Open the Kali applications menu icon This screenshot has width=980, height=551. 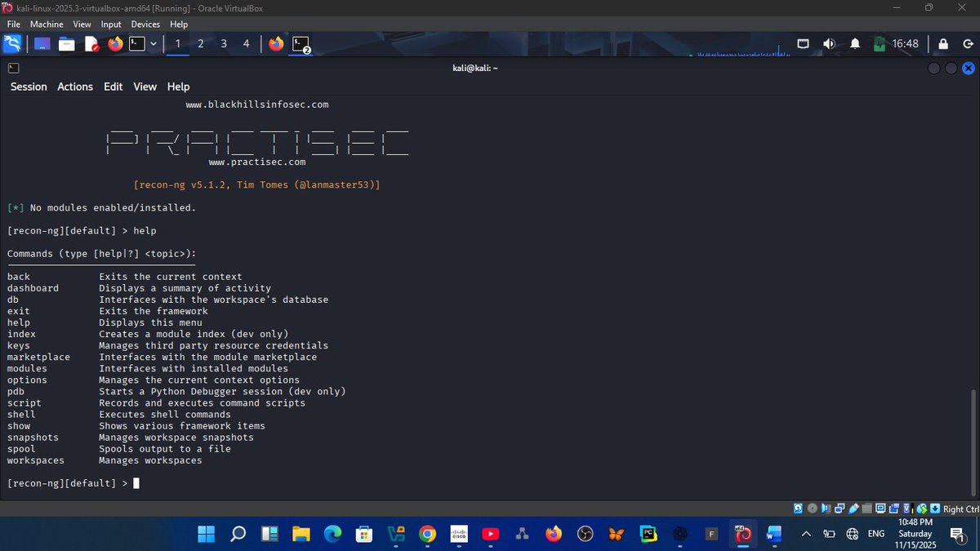(x=12, y=44)
